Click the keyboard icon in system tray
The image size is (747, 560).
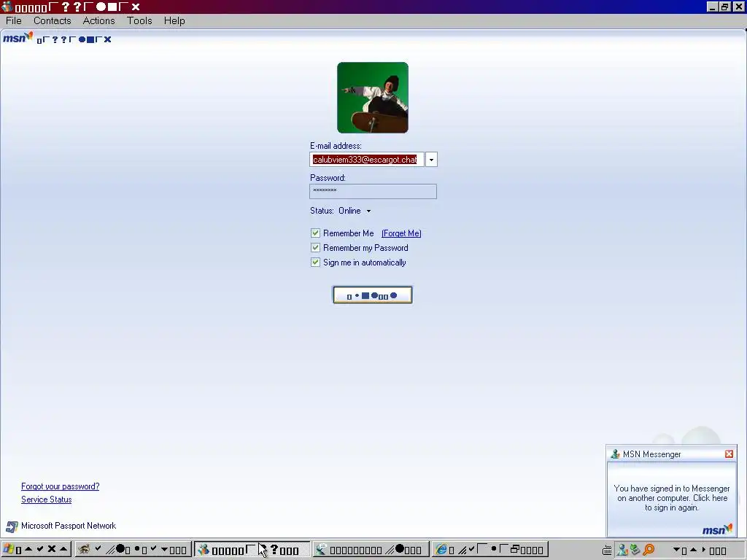[x=607, y=550]
